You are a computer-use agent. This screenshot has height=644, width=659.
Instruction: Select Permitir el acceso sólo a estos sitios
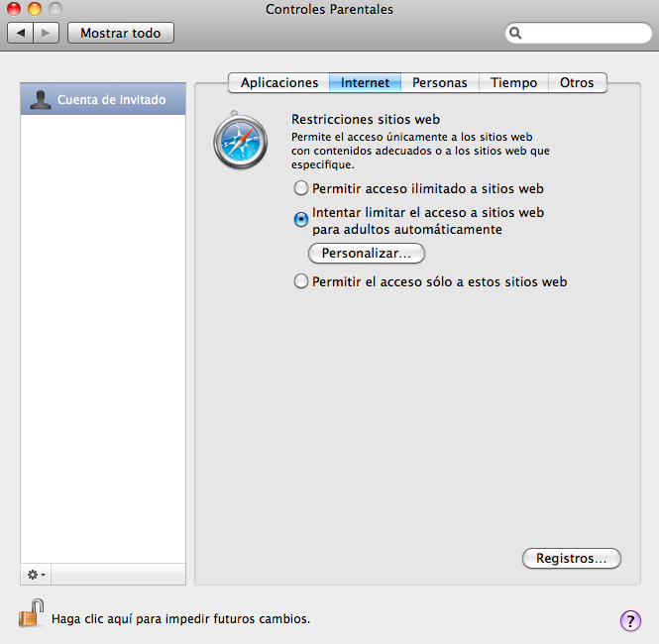(301, 281)
